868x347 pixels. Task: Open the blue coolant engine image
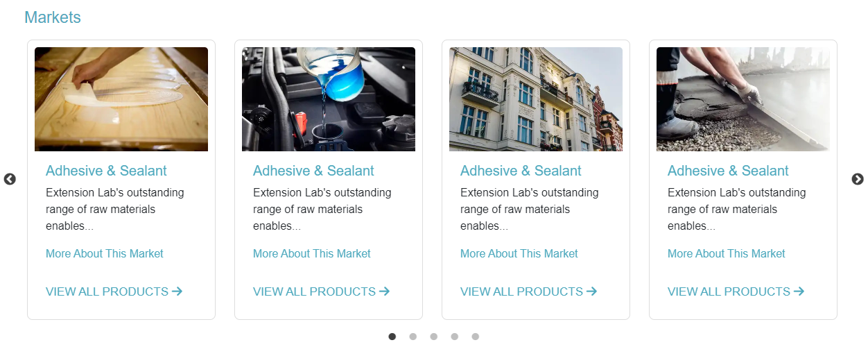[329, 99]
